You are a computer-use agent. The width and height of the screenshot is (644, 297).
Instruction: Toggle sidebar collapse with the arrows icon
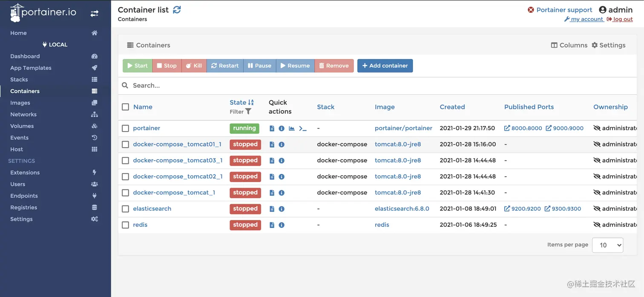(x=95, y=14)
